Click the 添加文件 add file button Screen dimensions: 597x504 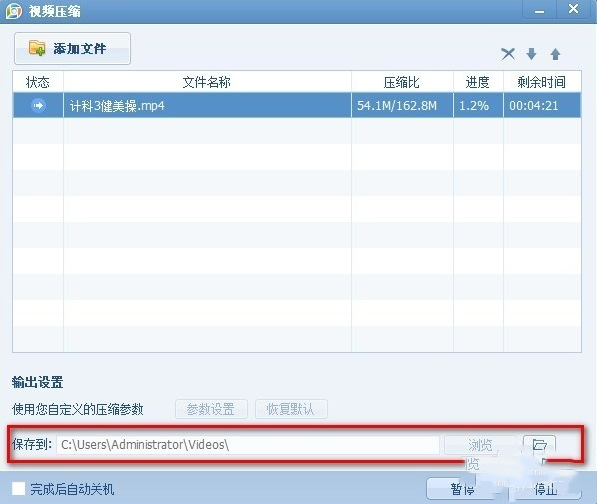pyautogui.click(x=72, y=48)
